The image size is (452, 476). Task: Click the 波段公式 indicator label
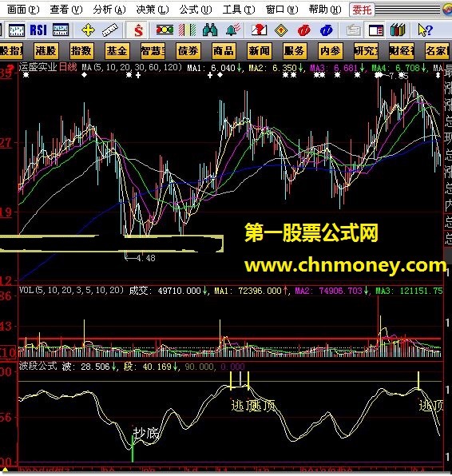[x=38, y=366]
